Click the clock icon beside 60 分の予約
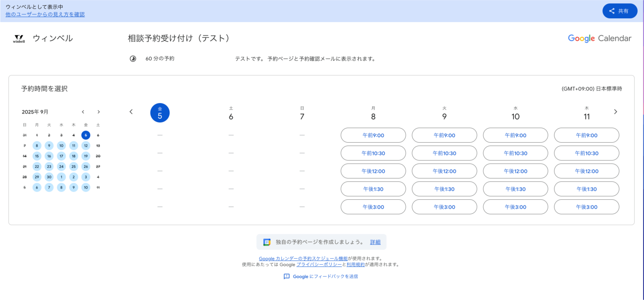 [133, 59]
